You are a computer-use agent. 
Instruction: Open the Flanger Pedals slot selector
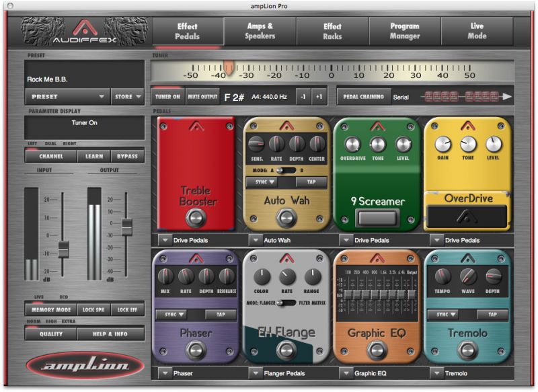click(x=256, y=373)
